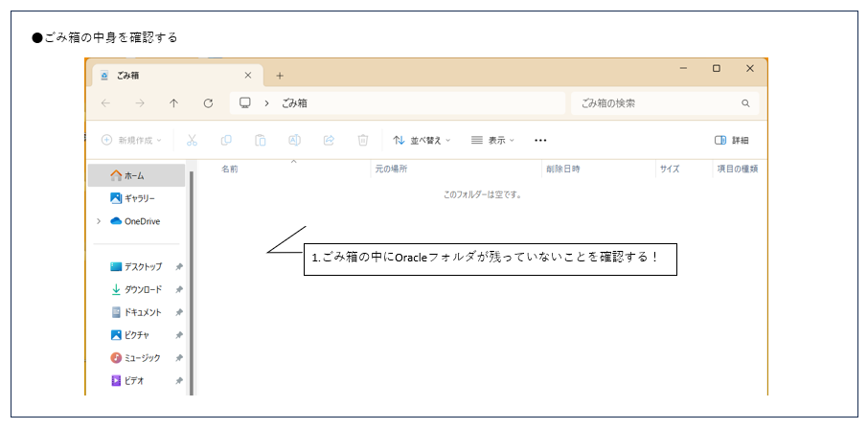Open デスクトップ label in sidebar

point(144,267)
